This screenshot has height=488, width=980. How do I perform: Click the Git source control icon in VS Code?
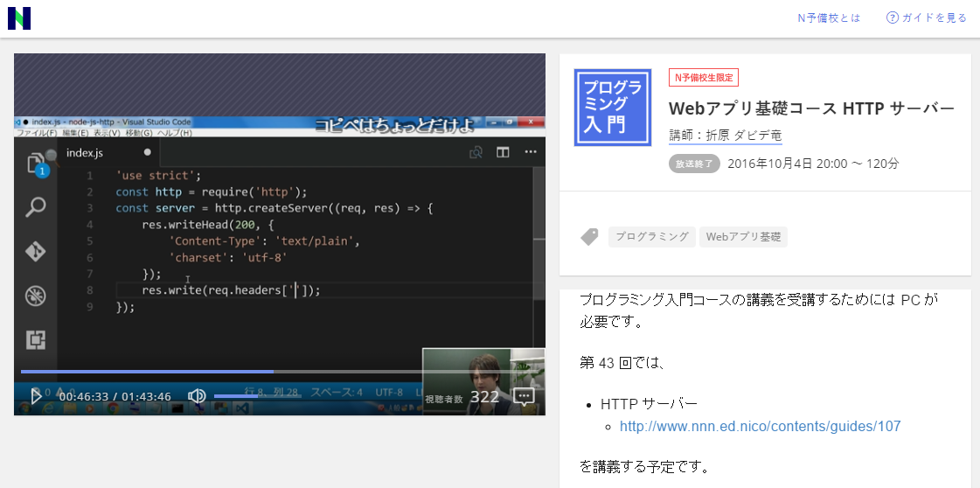pyautogui.click(x=36, y=251)
